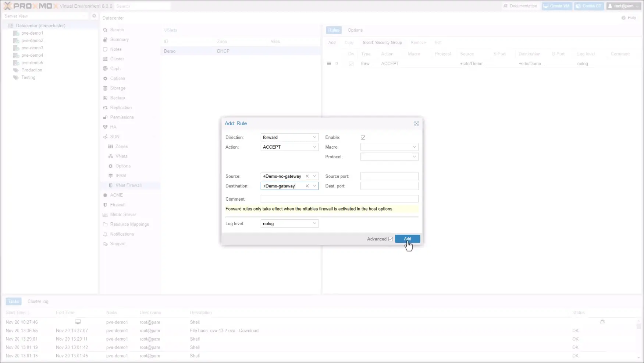
Task: Click the Add button in the rules toolbar
Action: [x=332, y=42]
